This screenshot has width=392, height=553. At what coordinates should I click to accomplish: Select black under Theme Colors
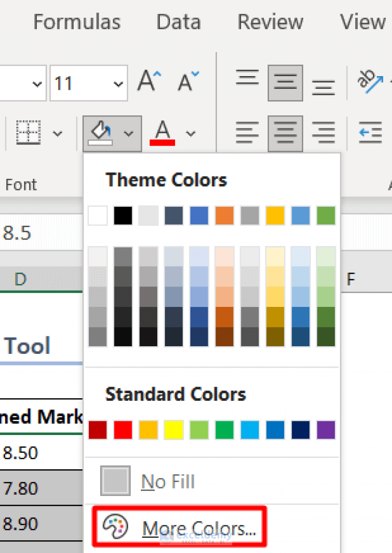122,215
